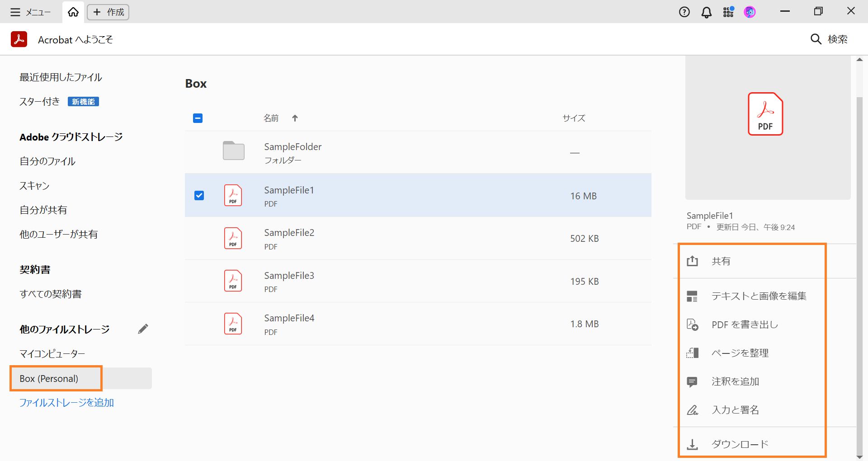Choose ページを整理 action
Image resolution: width=868 pixels, height=461 pixels.
pyautogui.click(x=740, y=353)
